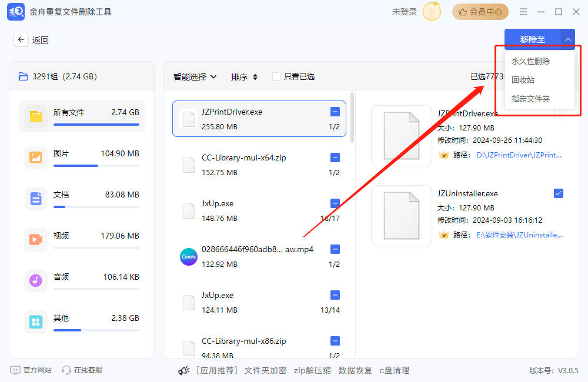This screenshot has height=382, width=588.
Task: Open the D:\JZPrintDriver path link
Action: click(x=519, y=155)
